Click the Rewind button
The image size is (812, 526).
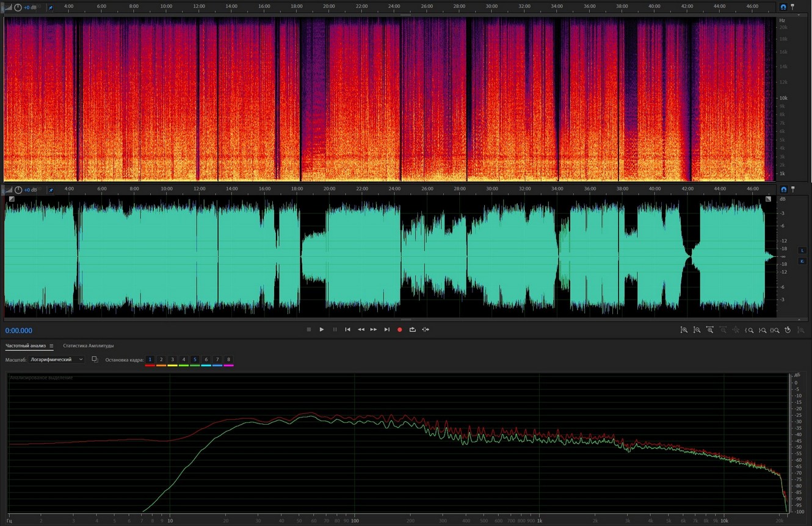[x=361, y=330]
